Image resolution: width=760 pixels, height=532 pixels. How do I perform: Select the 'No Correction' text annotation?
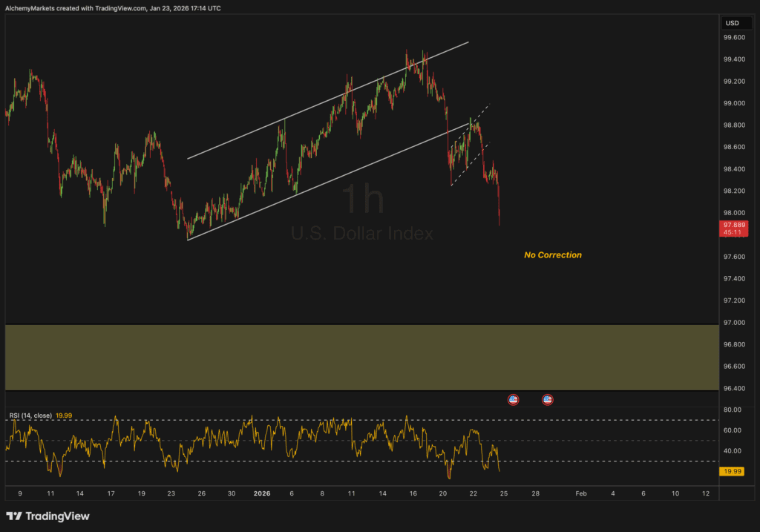(553, 255)
